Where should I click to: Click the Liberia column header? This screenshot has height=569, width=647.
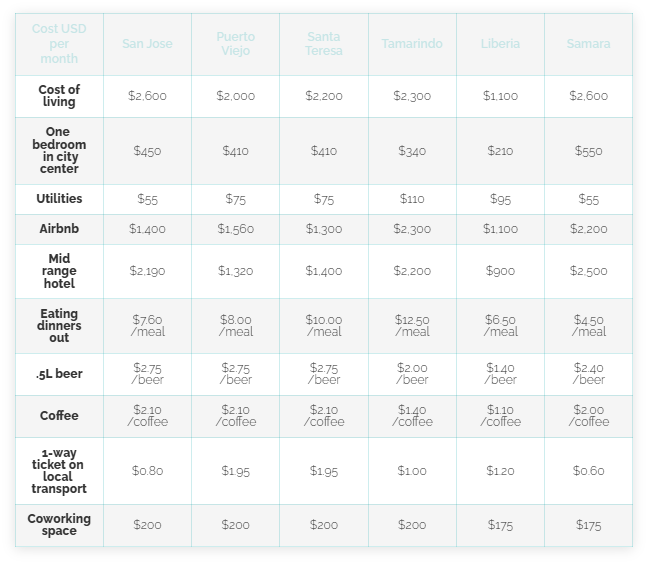(x=500, y=44)
